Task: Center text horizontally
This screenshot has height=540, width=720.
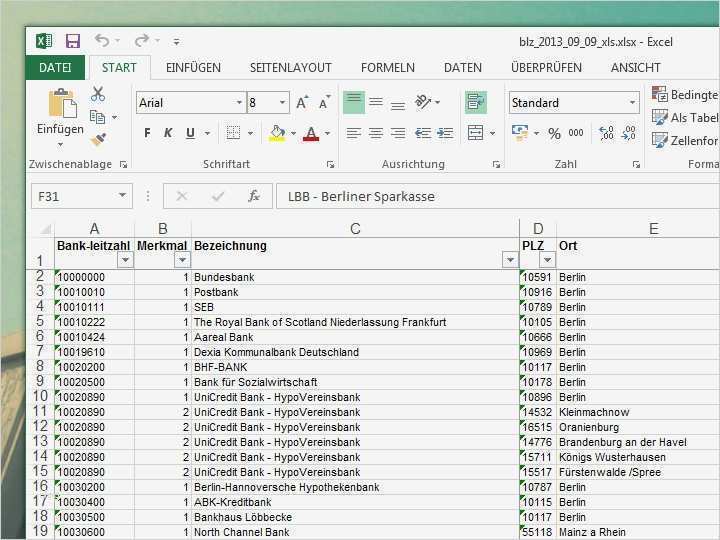Action: coord(376,134)
